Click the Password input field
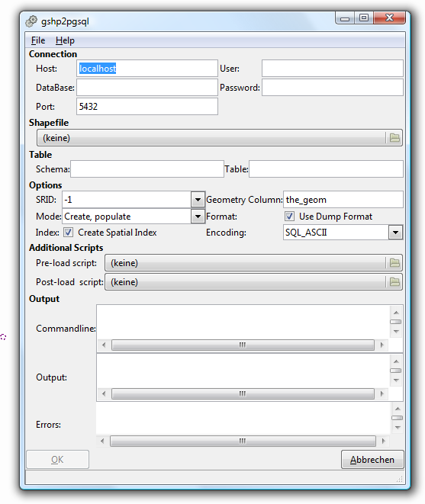 (x=333, y=88)
